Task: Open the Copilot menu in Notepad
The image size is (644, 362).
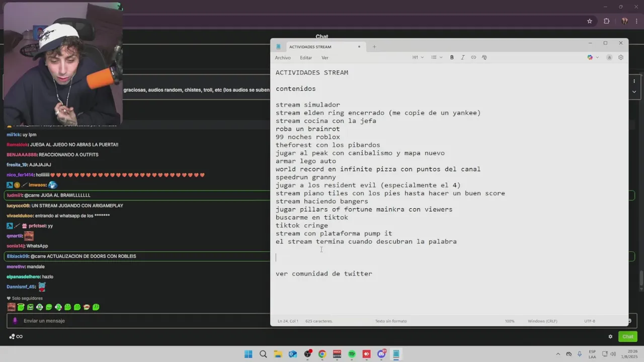Action: coord(593,57)
